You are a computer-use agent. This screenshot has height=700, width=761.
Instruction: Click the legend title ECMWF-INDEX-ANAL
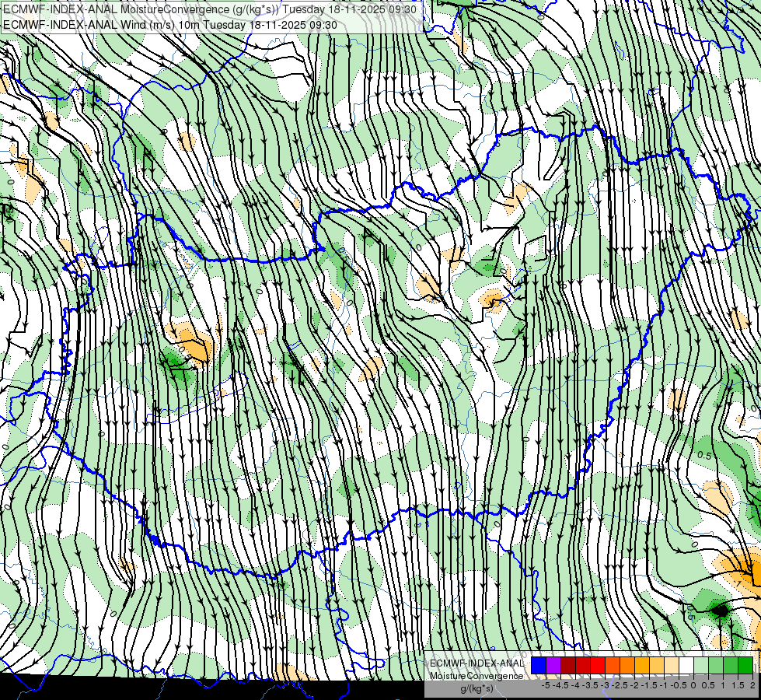[x=477, y=663]
